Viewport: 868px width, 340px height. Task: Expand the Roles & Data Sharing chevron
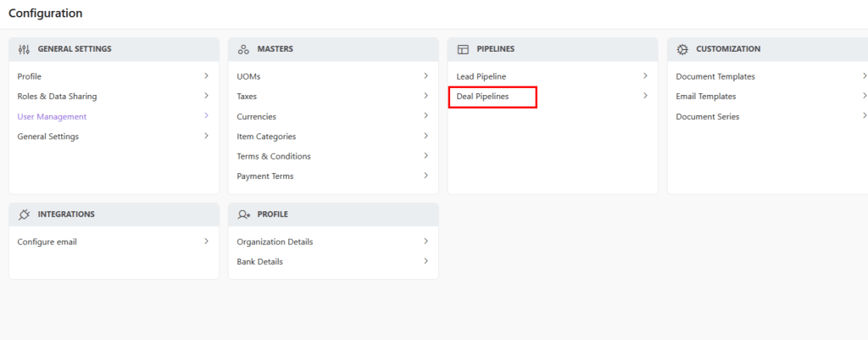pyautogui.click(x=206, y=96)
